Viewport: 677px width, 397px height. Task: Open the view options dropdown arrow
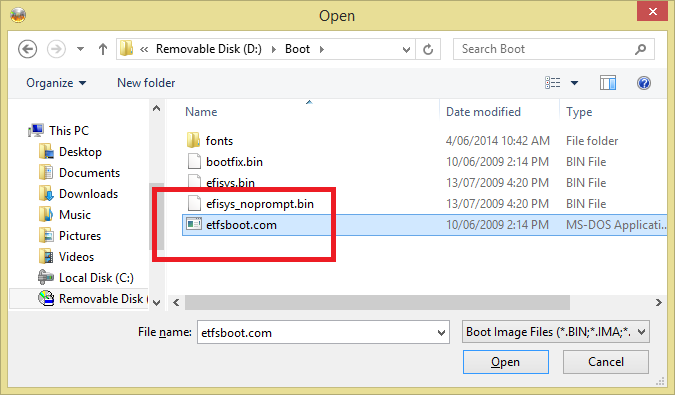click(574, 83)
